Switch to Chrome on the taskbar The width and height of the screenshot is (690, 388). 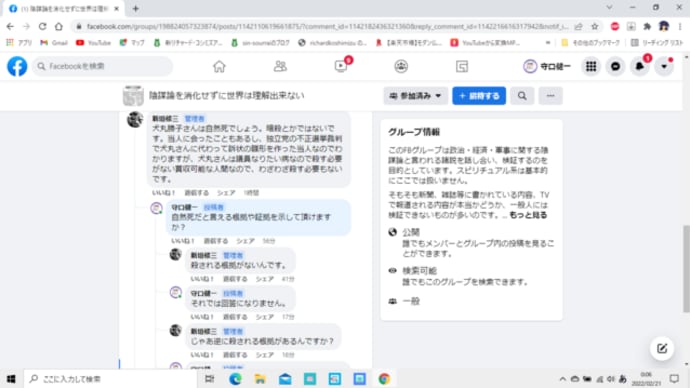click(384, 379)
